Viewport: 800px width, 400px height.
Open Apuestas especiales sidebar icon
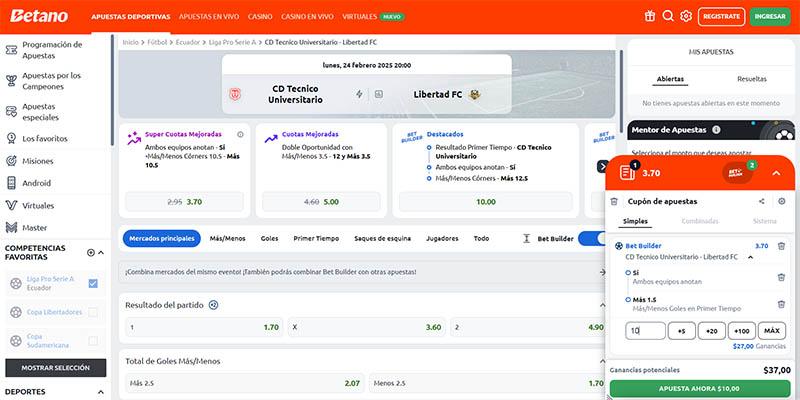point(11,112)
